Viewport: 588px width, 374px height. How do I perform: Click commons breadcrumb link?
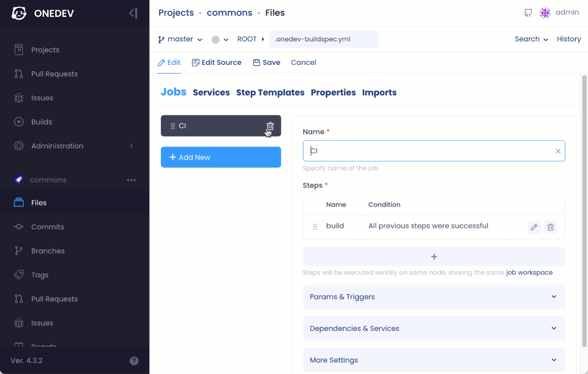pyautogui.click(x=229, y=13)
